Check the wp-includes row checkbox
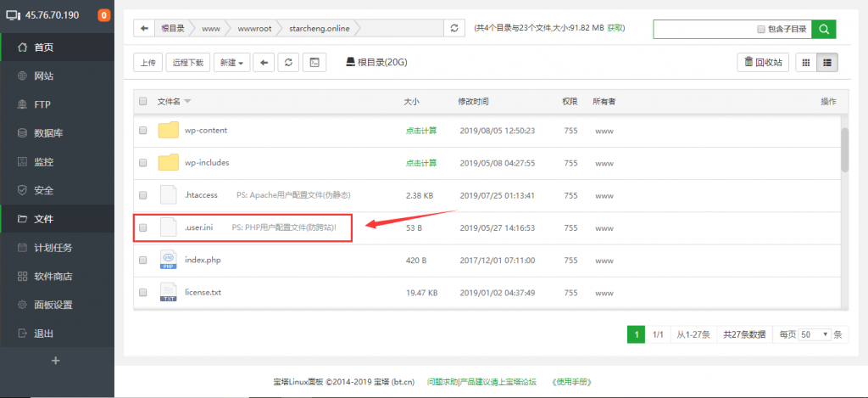868x398 pixels. click(142, 163)
